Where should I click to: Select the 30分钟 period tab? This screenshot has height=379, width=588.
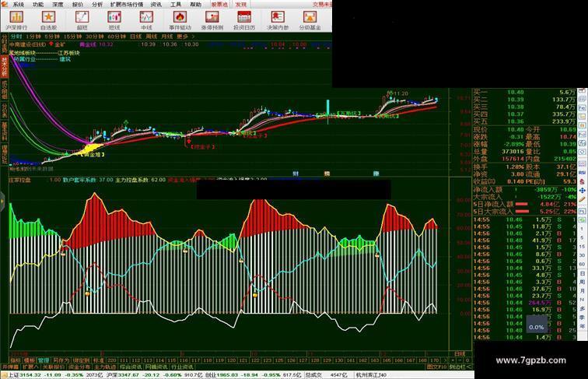point(95,37)
